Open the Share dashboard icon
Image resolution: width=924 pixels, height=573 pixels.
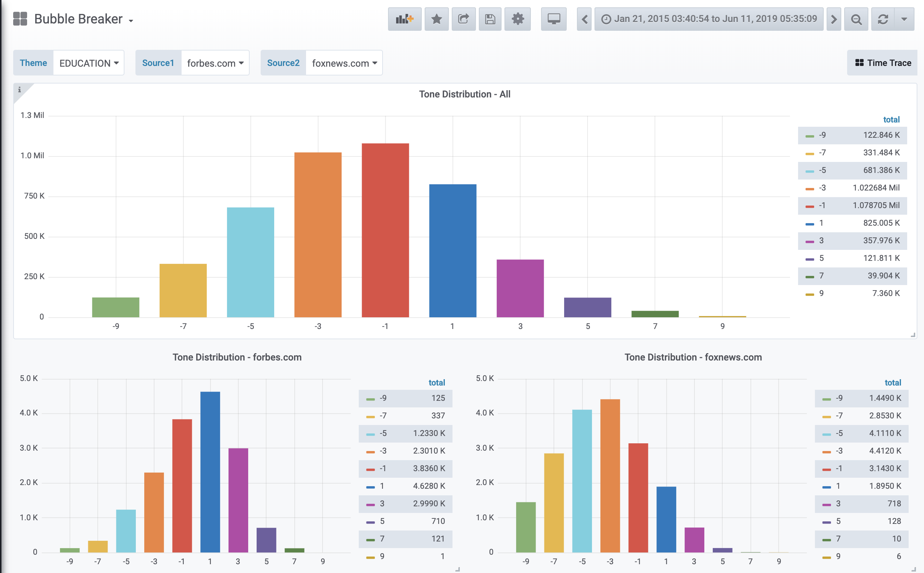(463, 19)
